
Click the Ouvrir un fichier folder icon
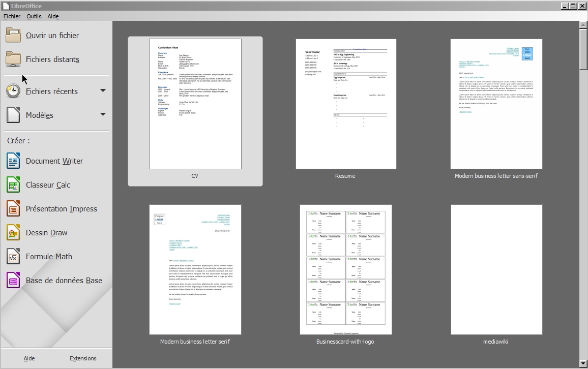(13, 35)
